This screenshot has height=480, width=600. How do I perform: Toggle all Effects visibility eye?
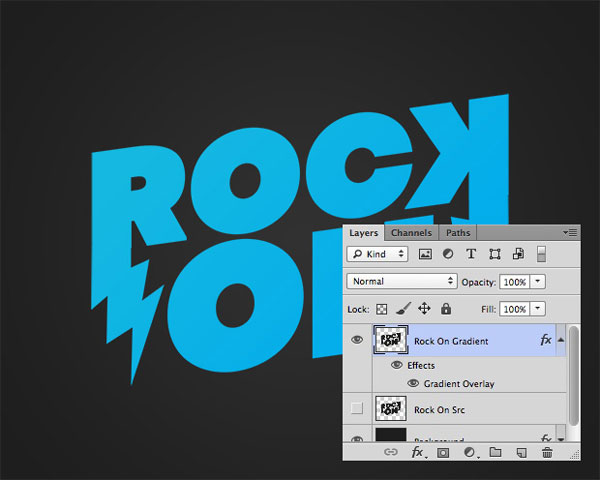(397, 365)
